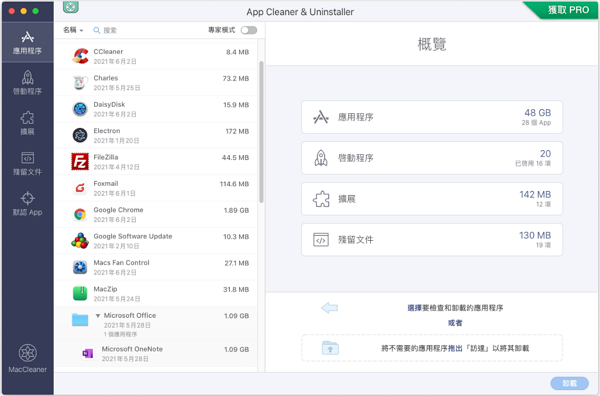Switch to the 擴展 sidebar section
This screenshot has height=396, width=600.
pyautogui.click(x=27, y=123)
